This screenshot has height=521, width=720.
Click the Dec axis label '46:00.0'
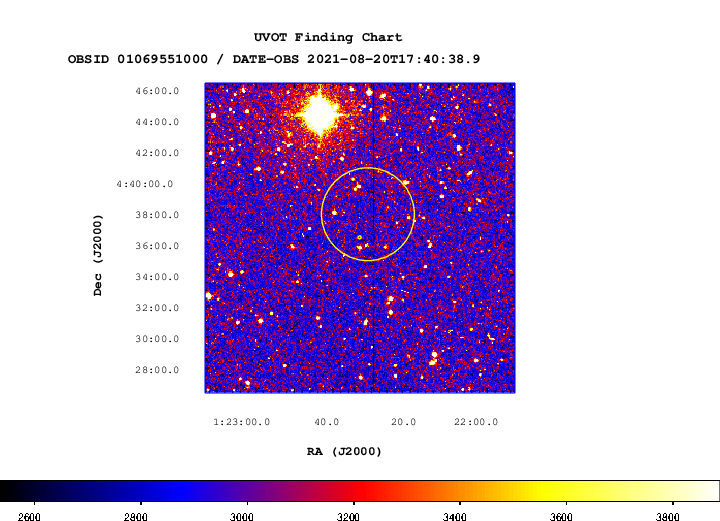coord(157,91)
